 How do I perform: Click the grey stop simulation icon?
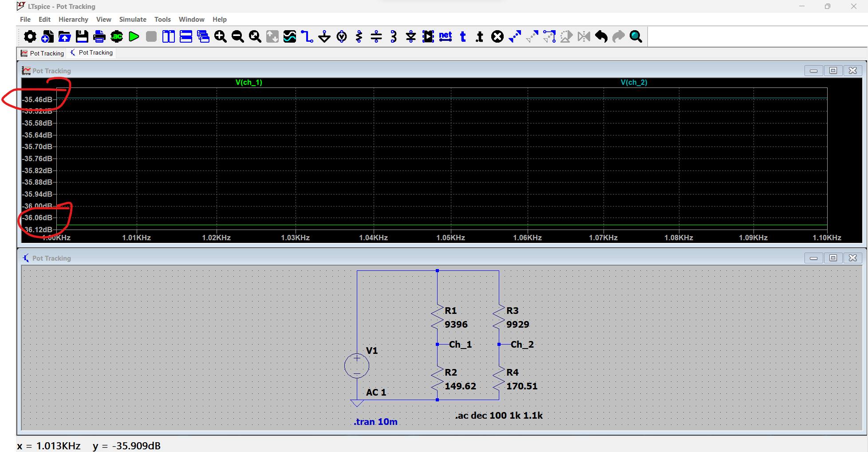151,36
